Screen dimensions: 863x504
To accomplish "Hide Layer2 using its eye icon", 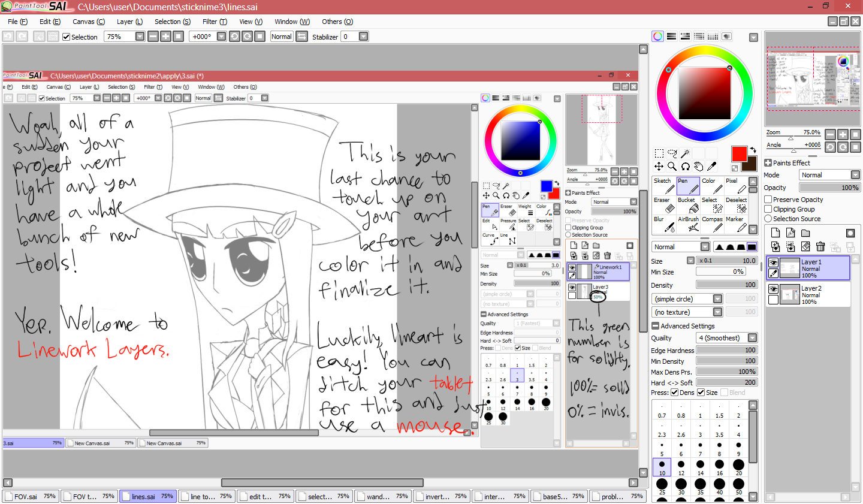I will tap(773, 289).
